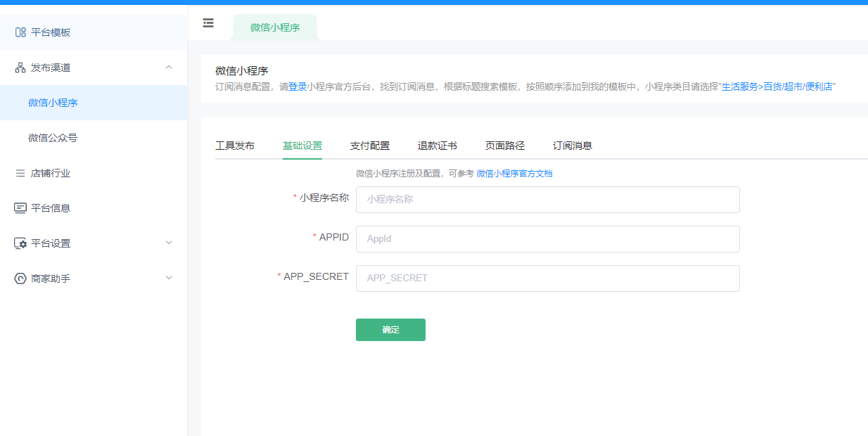Click the 生活服务>百货/超市/便利店 link
Screen dimensions: 868x436
(777, 87)
